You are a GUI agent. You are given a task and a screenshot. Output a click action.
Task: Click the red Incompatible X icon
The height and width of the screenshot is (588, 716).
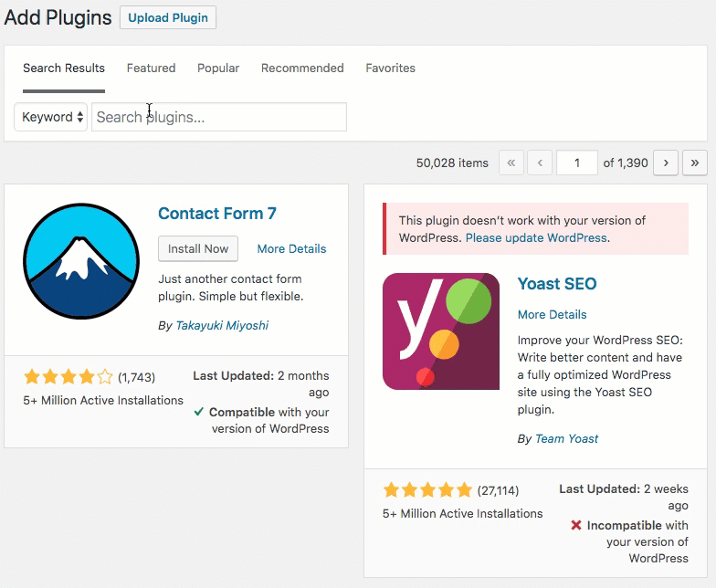click(x=576, y=525)
